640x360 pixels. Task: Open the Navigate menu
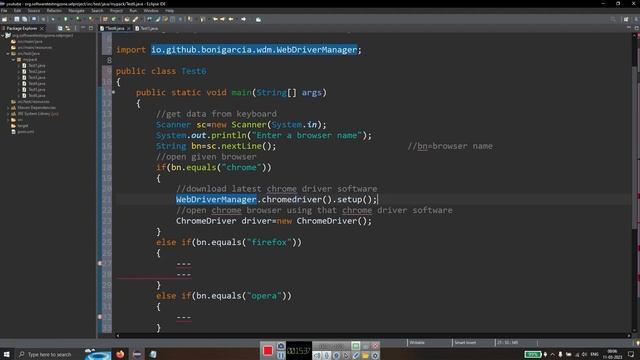[76, 11]
